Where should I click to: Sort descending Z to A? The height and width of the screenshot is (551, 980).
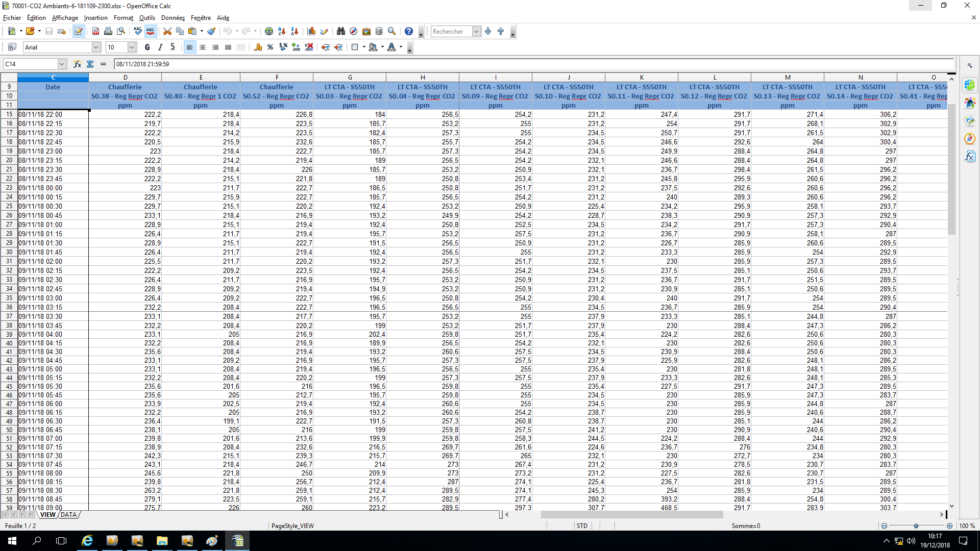click(295, 31)
